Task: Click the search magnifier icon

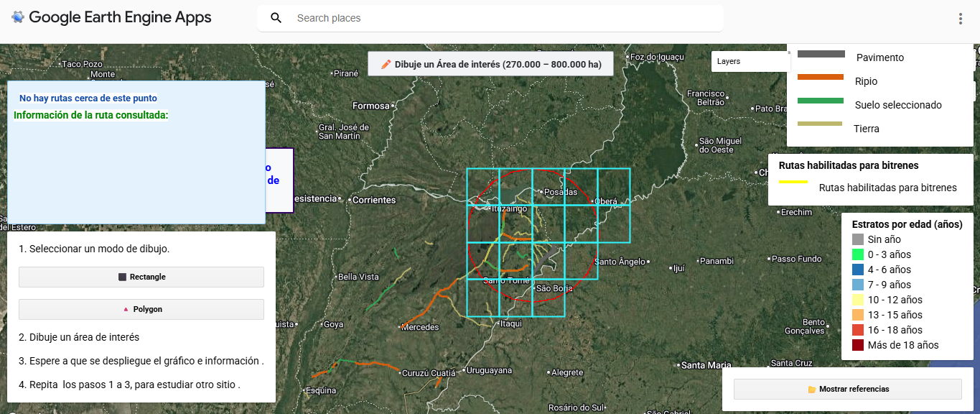Action: click(x=276, y=18)
